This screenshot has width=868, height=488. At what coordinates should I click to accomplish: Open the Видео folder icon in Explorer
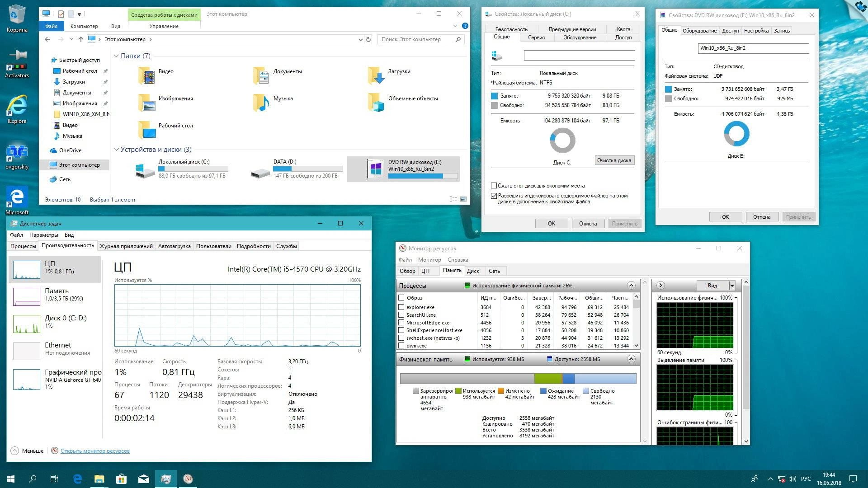pyautogui.click(x=146, y=75)
